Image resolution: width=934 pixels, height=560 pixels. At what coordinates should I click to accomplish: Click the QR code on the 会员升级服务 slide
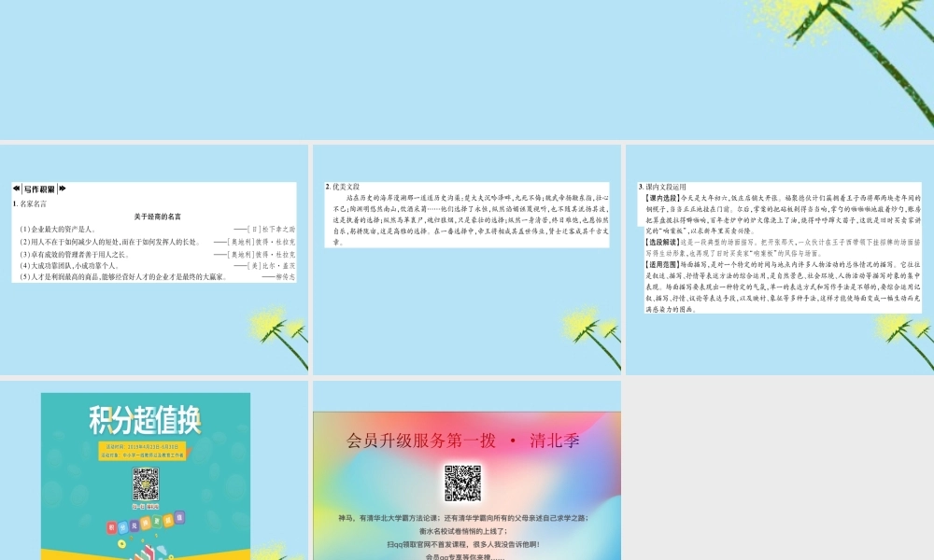(463, 483)
